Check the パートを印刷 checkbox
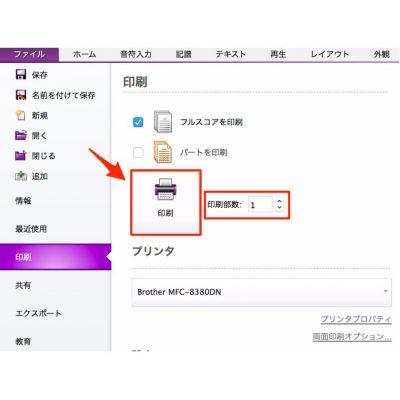Viewport: 400px width, 400px height. (x=138, y=152)
